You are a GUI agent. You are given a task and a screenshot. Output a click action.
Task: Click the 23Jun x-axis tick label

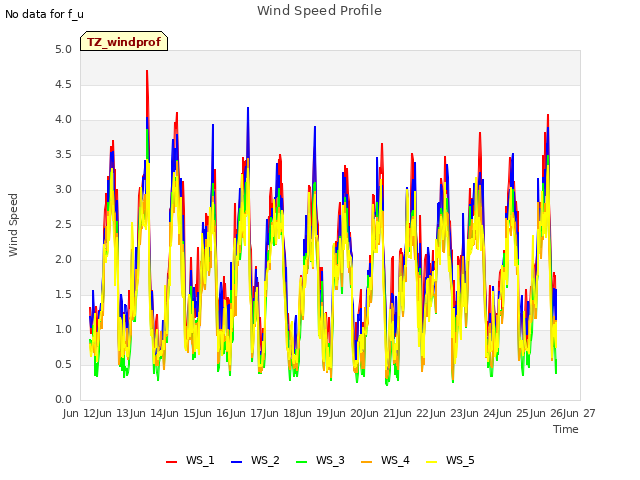464,413
